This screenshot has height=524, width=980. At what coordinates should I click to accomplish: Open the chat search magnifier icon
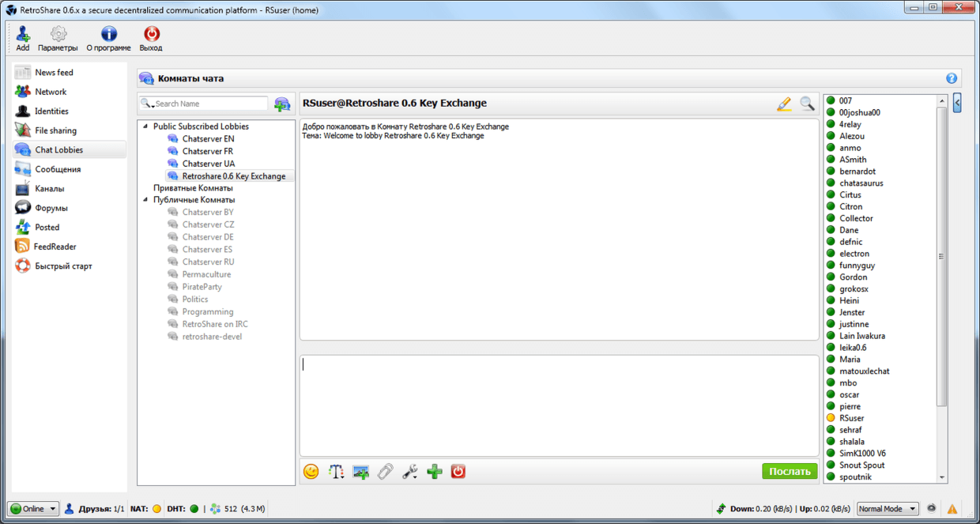(806, 104)
